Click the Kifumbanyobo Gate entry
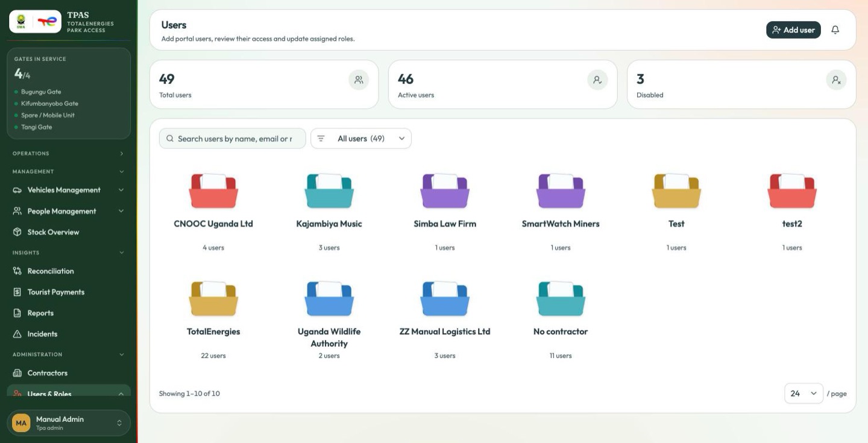 [x=49, y=104]
